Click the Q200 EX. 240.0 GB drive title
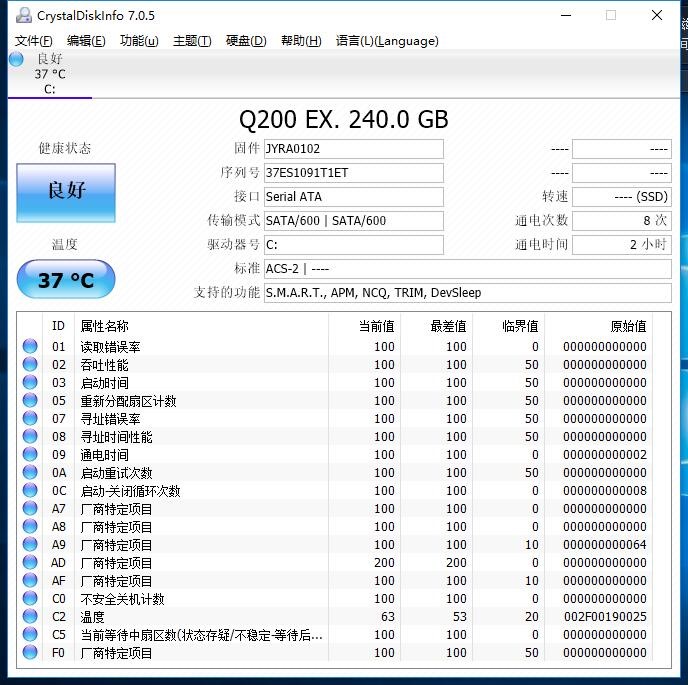The height and width of the screenshot is (685, 688). [344, 119]
